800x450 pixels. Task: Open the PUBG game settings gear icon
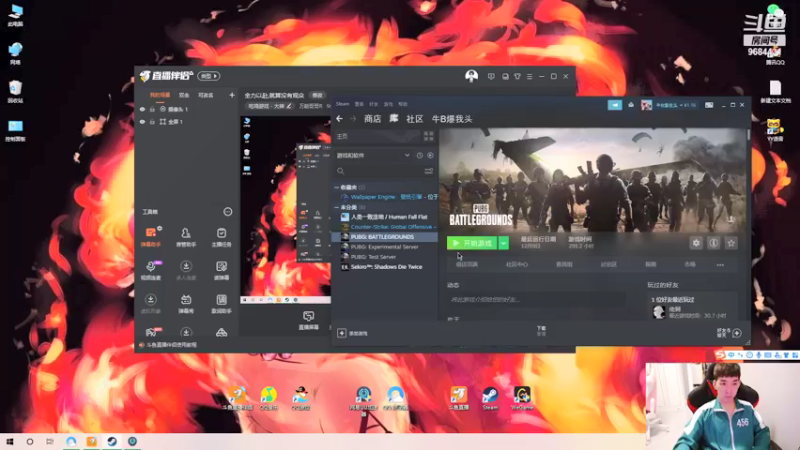tap(696, 243)
